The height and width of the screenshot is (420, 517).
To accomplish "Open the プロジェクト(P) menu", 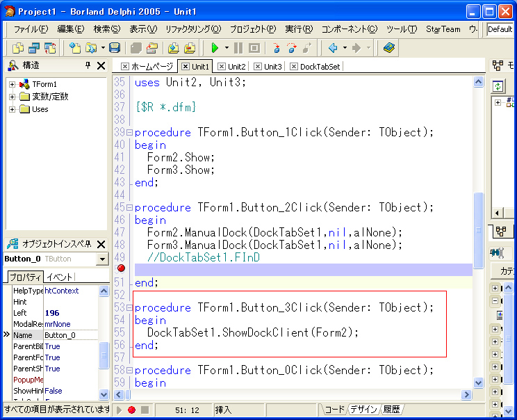I will pos(253,29).
